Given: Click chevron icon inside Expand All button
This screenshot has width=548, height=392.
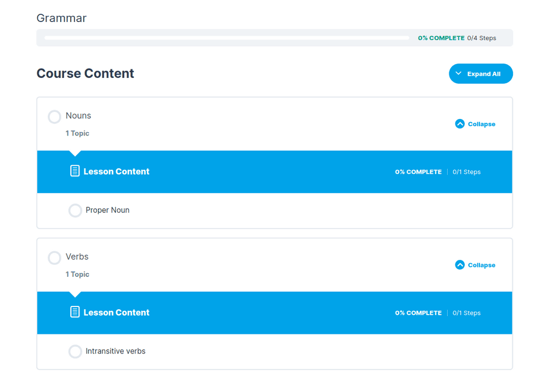Looking at the screenshot, I should 459,73.
